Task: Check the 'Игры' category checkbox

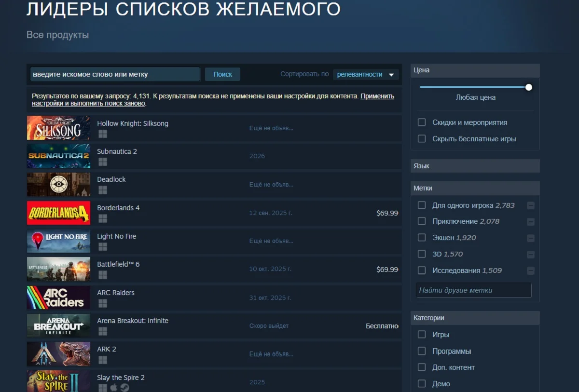Action: (422, 335)
